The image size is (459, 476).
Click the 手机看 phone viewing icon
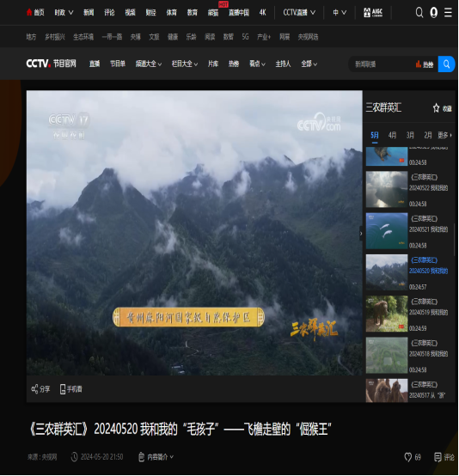(x=63, y=389)
